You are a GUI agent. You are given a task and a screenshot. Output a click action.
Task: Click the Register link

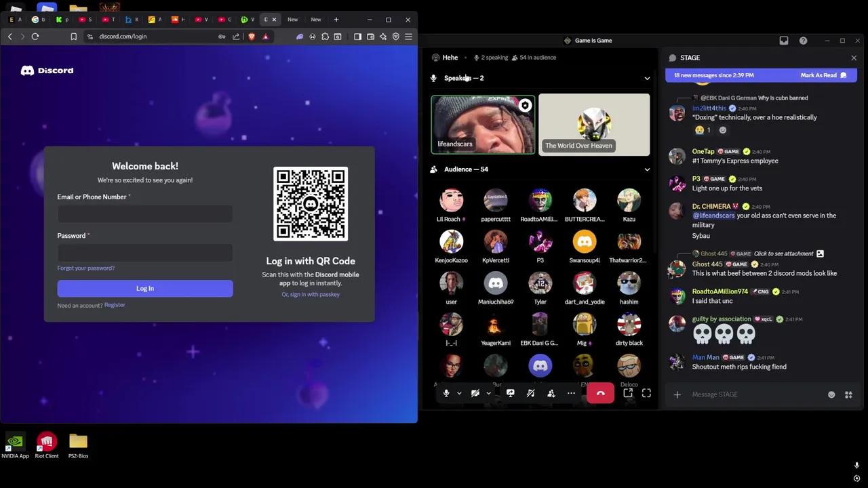coord(115,305)
